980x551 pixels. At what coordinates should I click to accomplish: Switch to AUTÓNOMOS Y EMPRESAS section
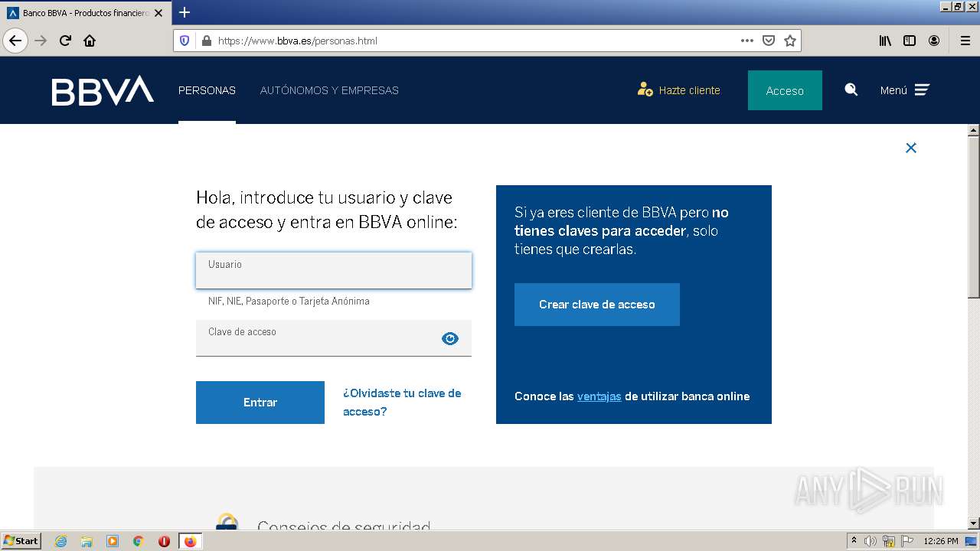(x=329, y=90)
